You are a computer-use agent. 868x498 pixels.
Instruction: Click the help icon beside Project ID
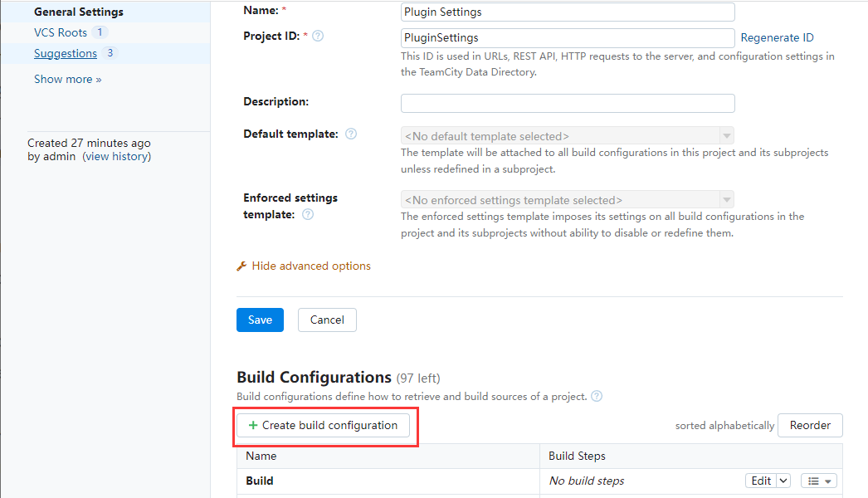click(x=318, y=37)
